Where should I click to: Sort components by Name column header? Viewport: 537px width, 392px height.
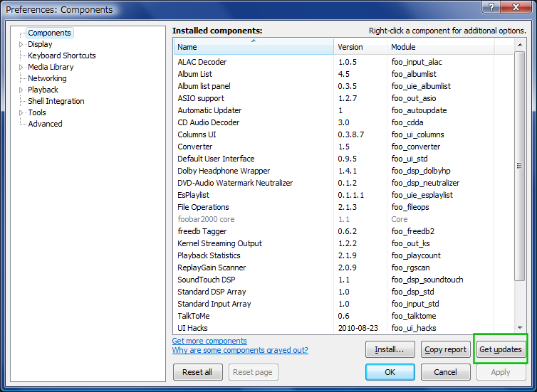[x=254, y=47]
